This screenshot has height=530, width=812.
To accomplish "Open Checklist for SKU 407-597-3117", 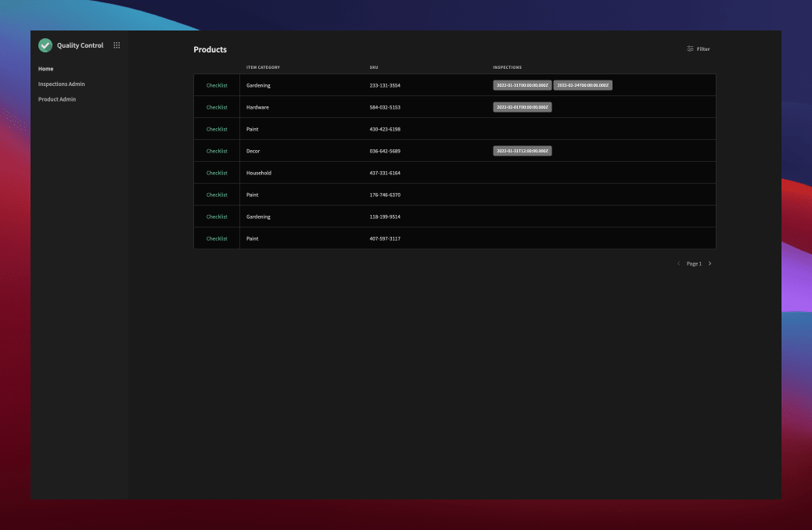I will pos(217,238).
